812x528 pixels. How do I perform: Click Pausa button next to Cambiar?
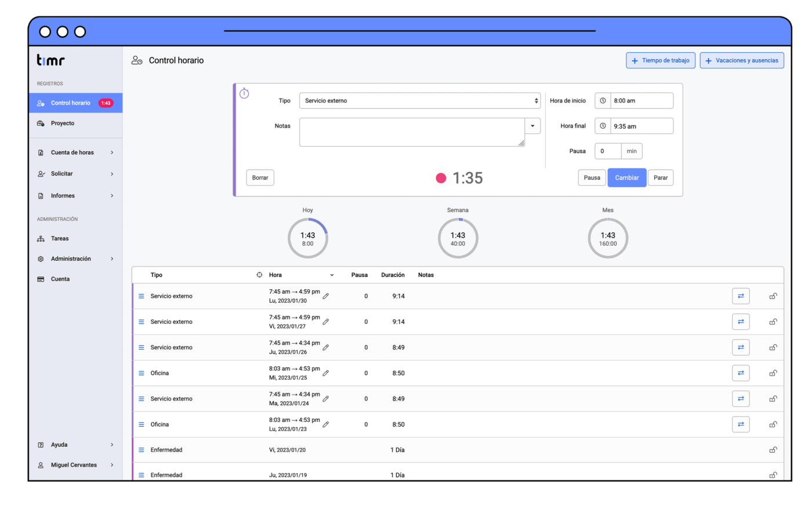click(x=592, y=178)
